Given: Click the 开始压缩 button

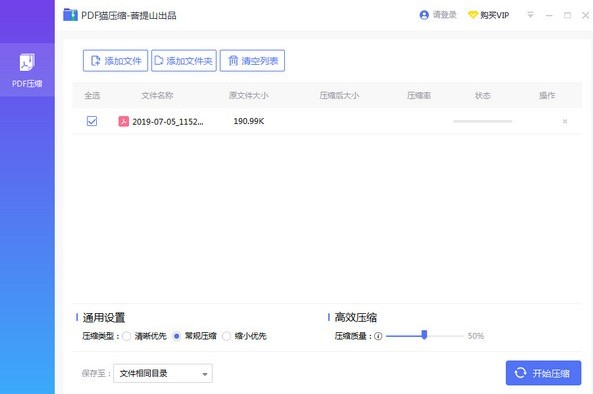Looking at the screenshot, I should click(x=543, y=373).
